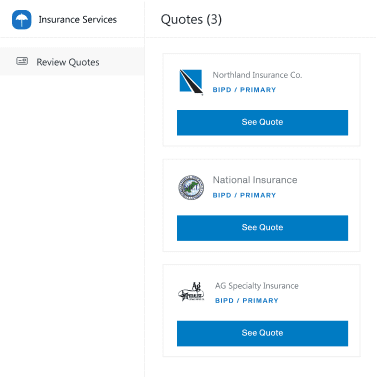
Task: Click the Insurance Services app title
Action: (x=78, y=20)
